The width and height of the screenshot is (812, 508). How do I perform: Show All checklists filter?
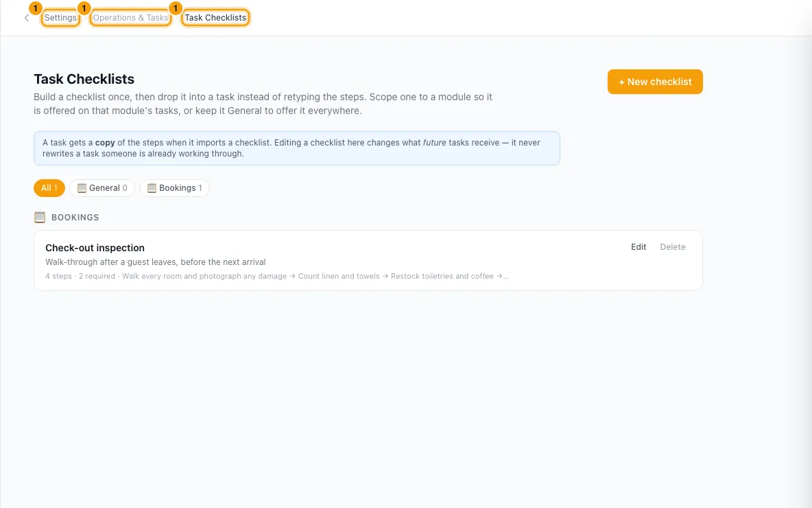coord(49,187)
